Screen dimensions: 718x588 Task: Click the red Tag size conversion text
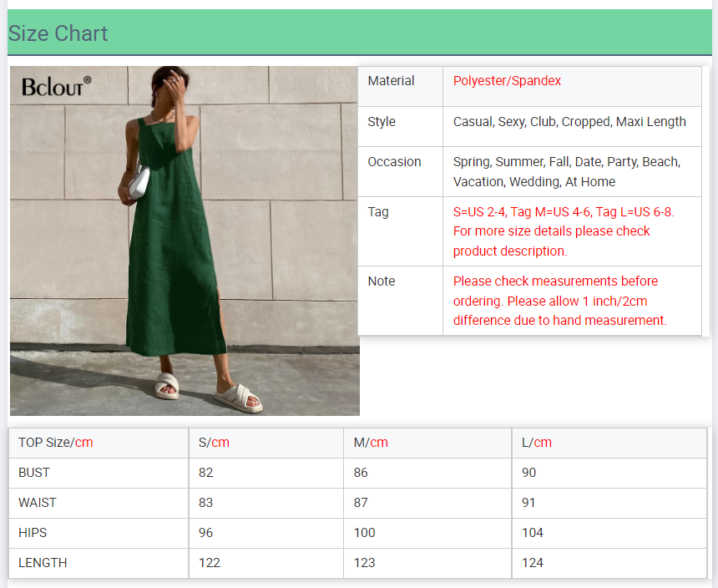[563, 231]
